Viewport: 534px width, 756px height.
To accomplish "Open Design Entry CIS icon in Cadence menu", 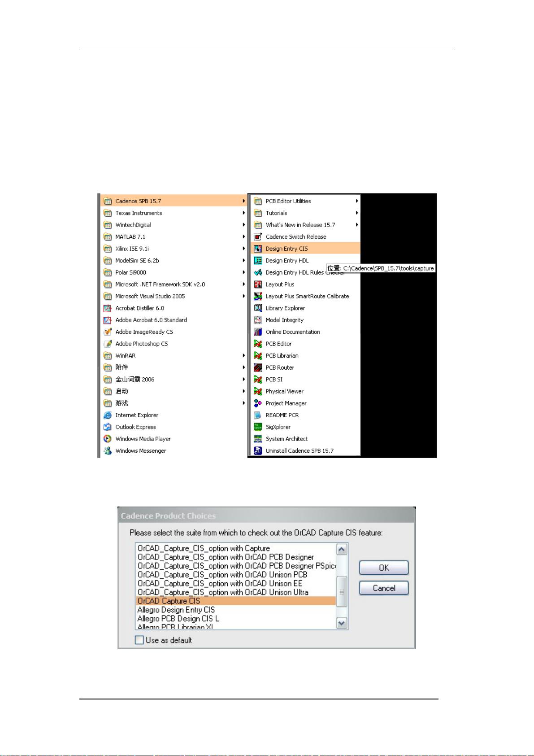I will point(258,249).
